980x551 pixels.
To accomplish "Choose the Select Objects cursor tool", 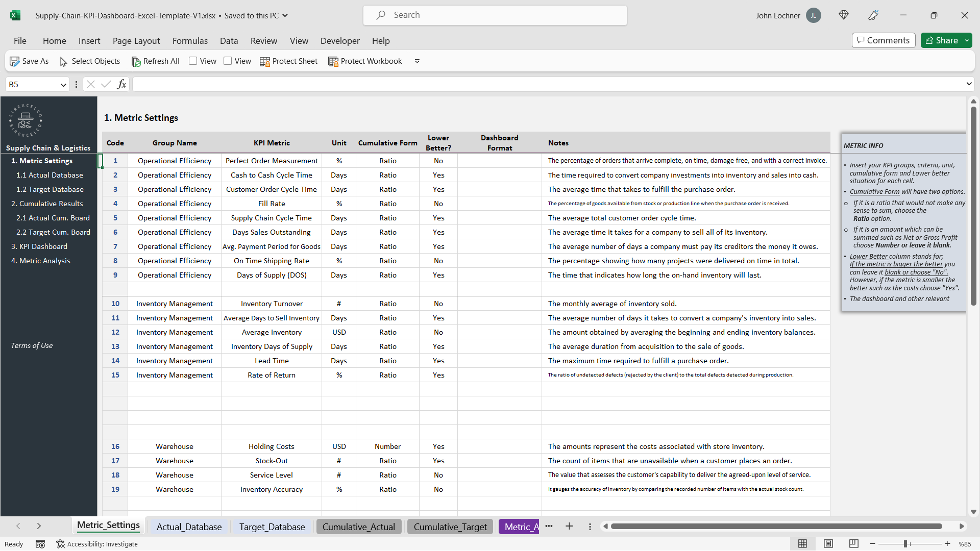I will [x=63, y=62].
